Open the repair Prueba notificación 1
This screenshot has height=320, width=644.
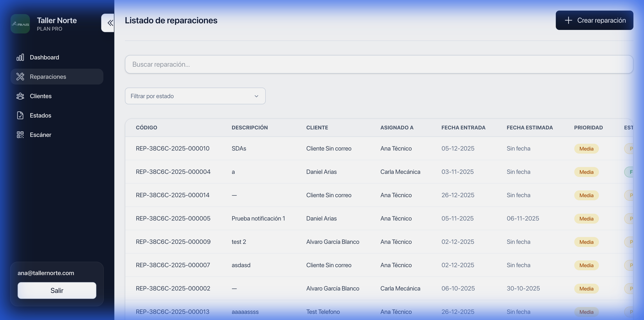(258, 218)
